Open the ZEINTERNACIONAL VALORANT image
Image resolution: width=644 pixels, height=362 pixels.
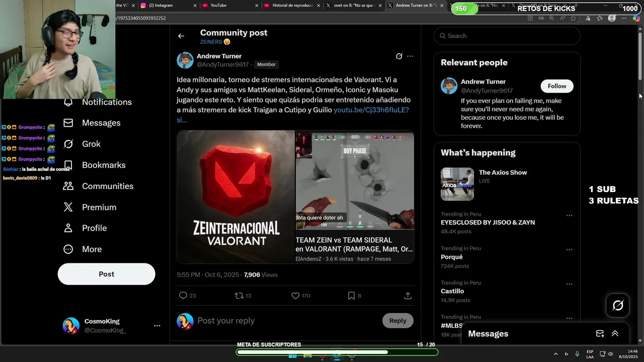[x=235, y=197]
